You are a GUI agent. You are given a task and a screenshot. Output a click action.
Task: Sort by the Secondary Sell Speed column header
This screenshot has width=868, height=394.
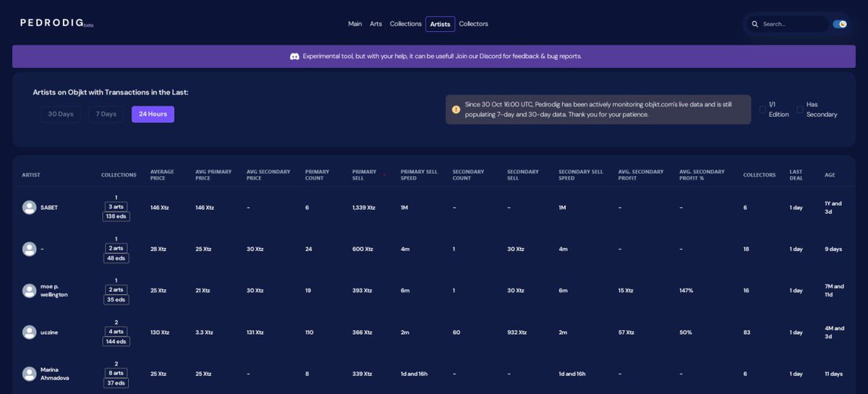click(x=580, y=175)
